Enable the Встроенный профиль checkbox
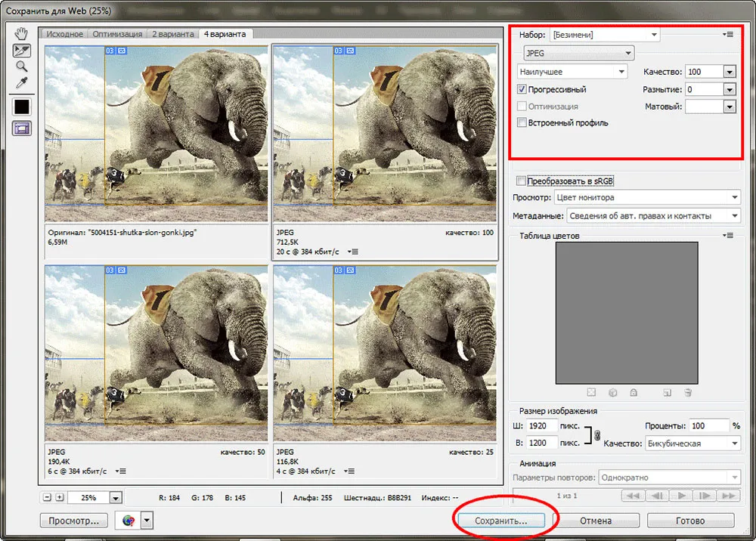This screenshot has height=541, width=756. [522, 122]
